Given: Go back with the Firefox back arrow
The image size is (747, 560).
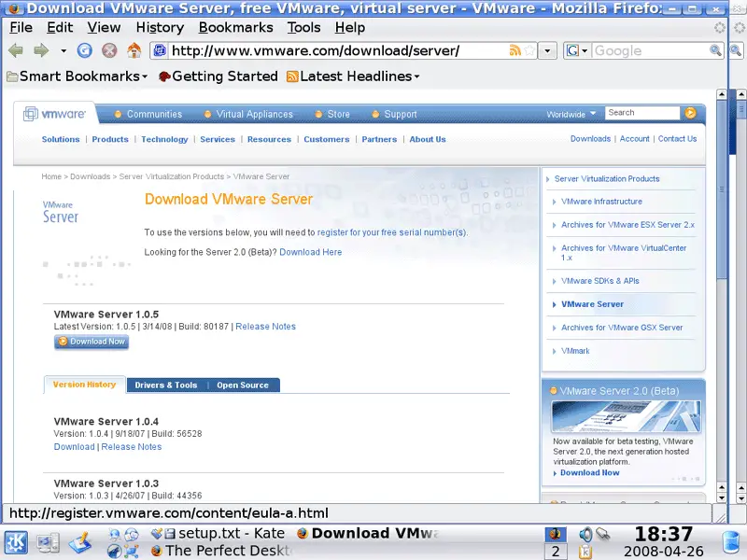Looking at the screenshot, I should coord(16,50).
